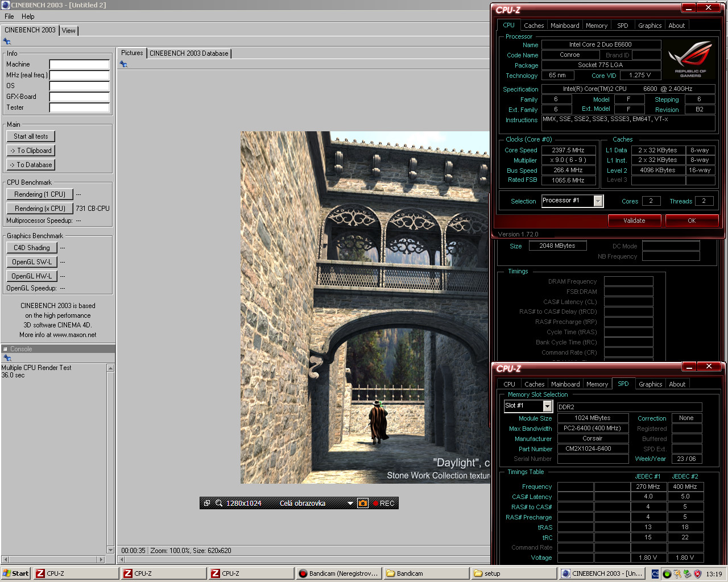Image resolution: width=728 pixels, height=582 pixels.
Task: Open processor Selection dropdown in CPU-Z
Action: [598, 201]
